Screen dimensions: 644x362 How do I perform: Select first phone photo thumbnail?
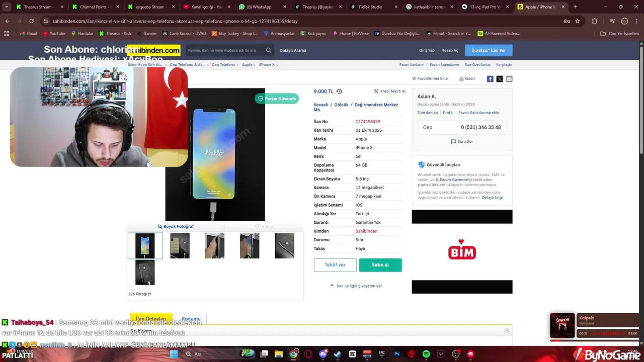pyautogui.click(x=145, y=246)
